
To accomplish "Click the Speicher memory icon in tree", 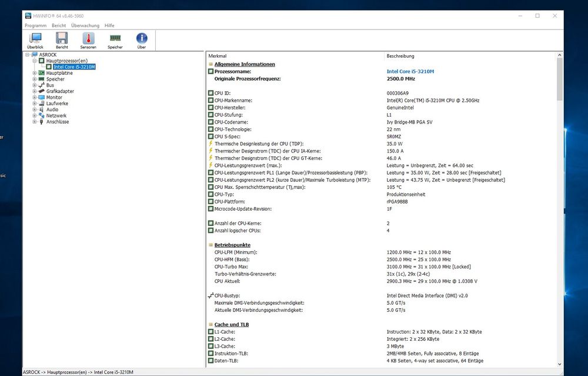I will click(42, 79).
